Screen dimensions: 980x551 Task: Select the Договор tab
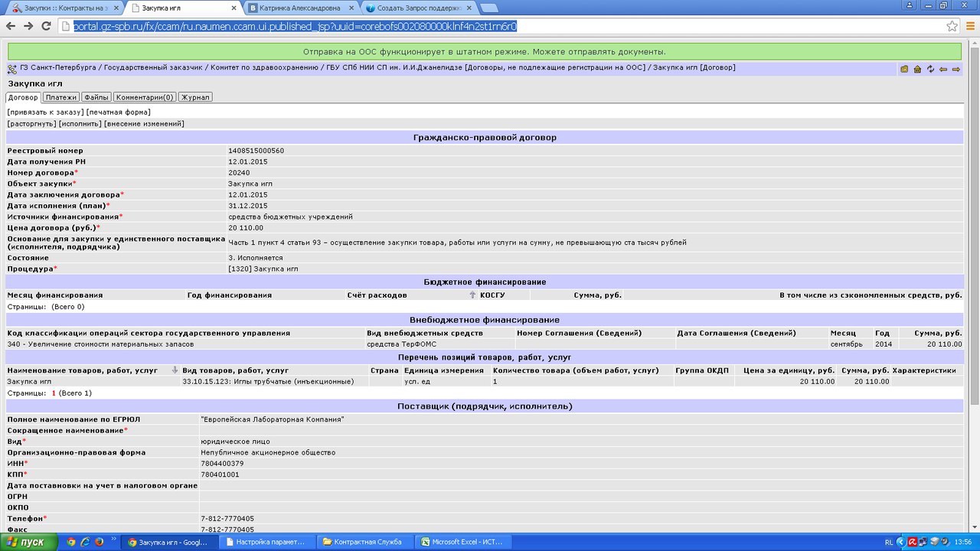(23, 97)
